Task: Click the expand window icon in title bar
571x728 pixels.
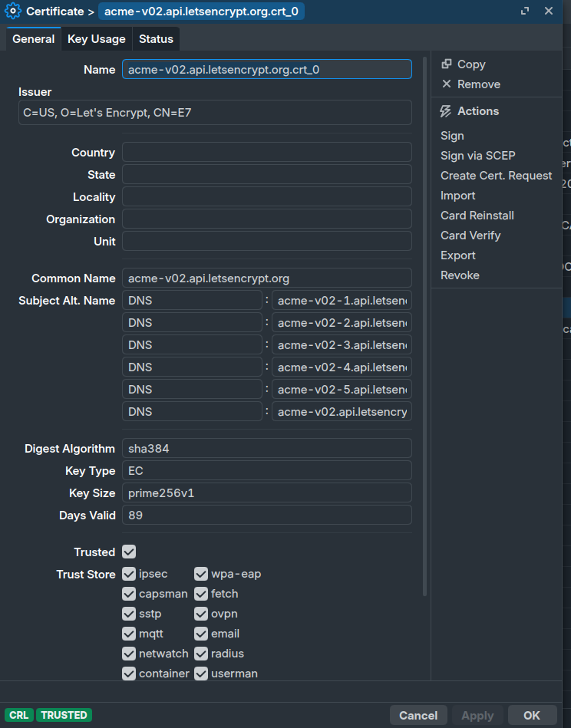Action: [525, 11]
